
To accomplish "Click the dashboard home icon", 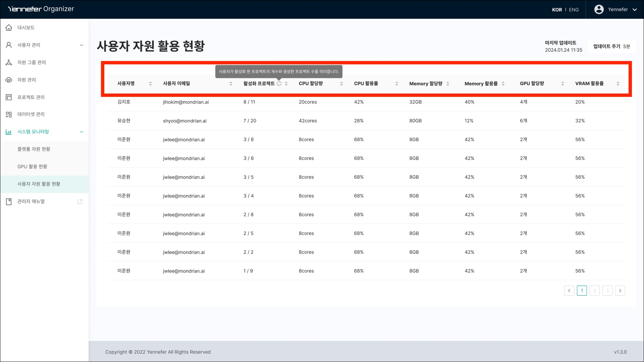I will 9,27.
